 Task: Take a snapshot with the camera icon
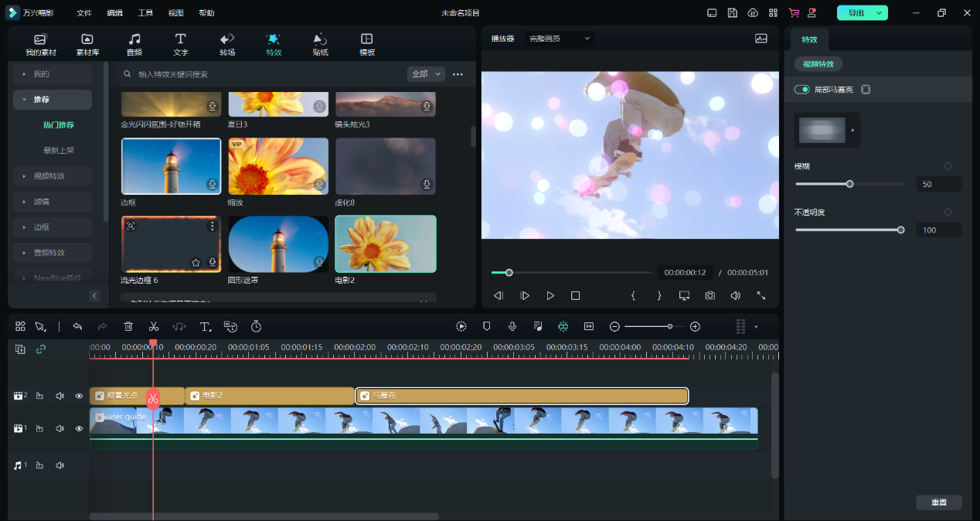[709, 295]
